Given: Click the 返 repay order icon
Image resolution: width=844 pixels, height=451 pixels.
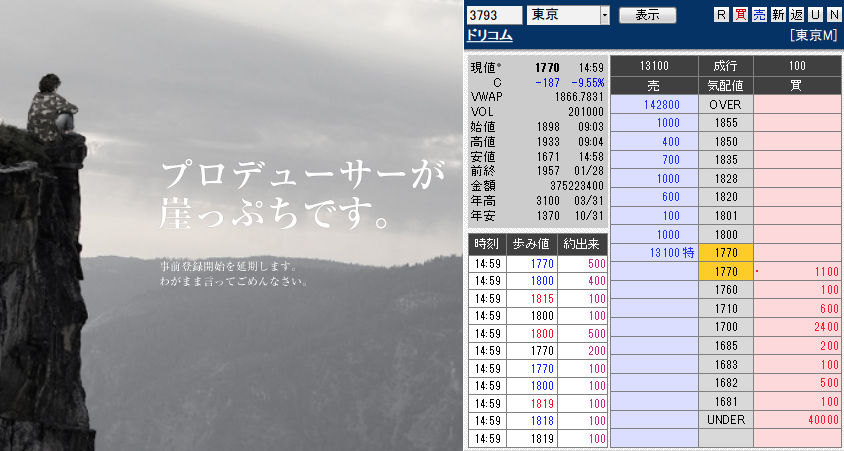Looking at the screenshot, I should pyautogui.click(x=797, y=15).
